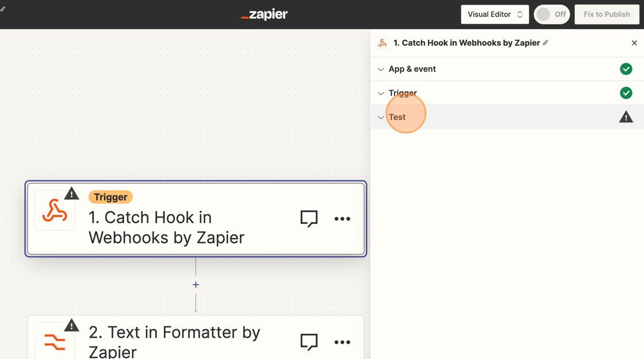Click the Test section warning icon
Screen dimensions: 644x359
pyautogui.click(x=626, y=117)
